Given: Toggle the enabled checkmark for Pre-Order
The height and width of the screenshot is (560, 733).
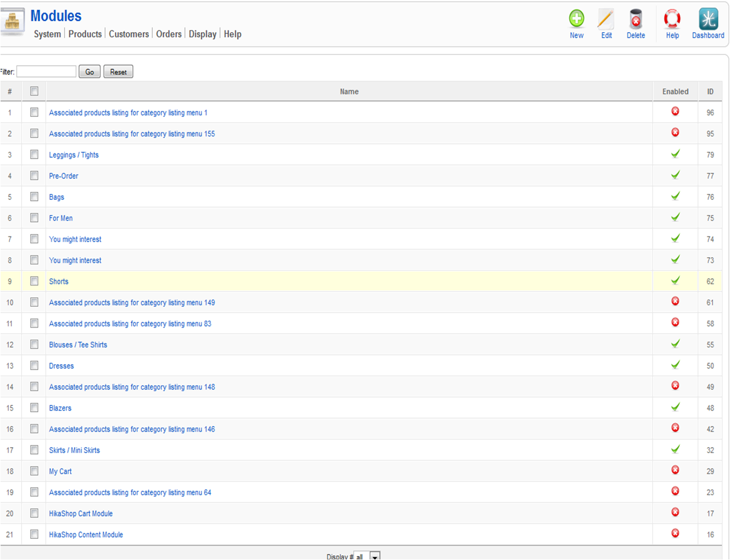Looking at the screenshot, I should click(675, 175).
